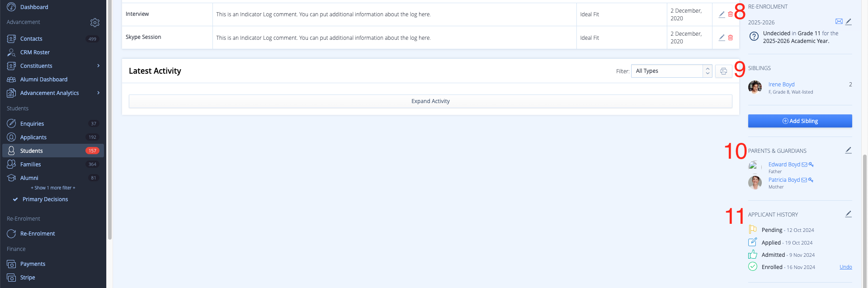Click the Re-Enrolment email envelope icon
The width and height of the screenshot is (868, 288).
tap(839, 22)
